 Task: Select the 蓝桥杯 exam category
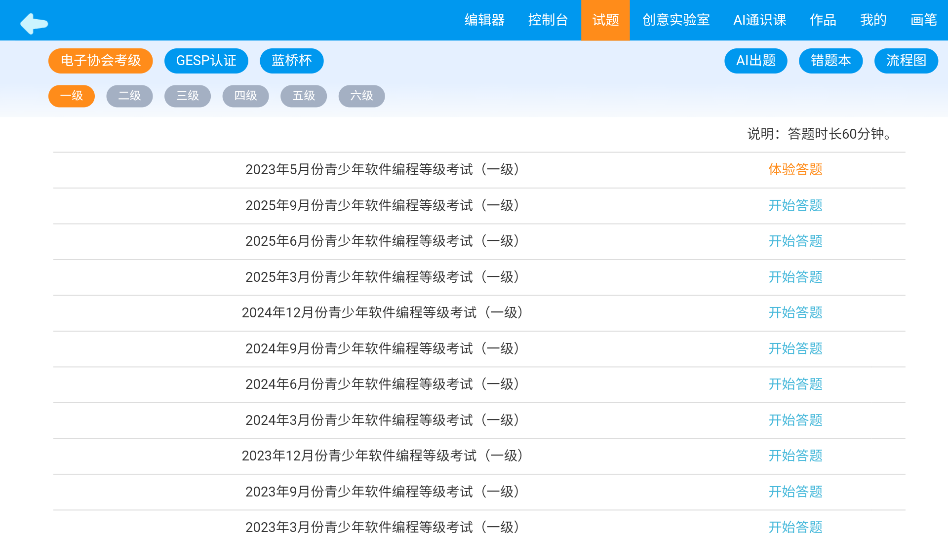coord(291,61)
